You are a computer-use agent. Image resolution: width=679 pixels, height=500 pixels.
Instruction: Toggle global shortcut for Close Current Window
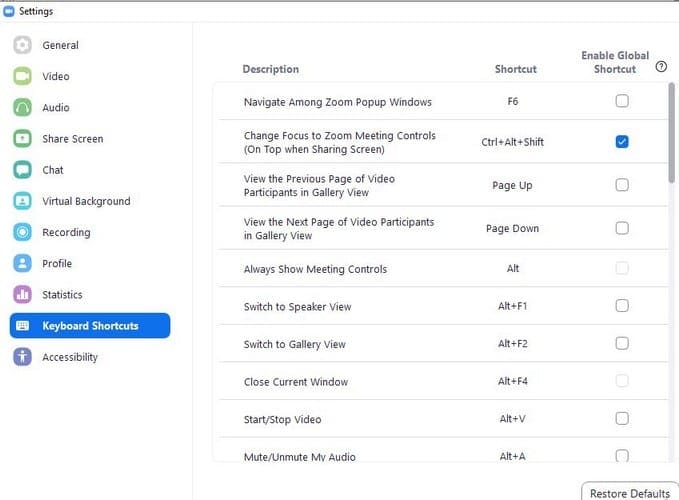click(x=622, y=381)
